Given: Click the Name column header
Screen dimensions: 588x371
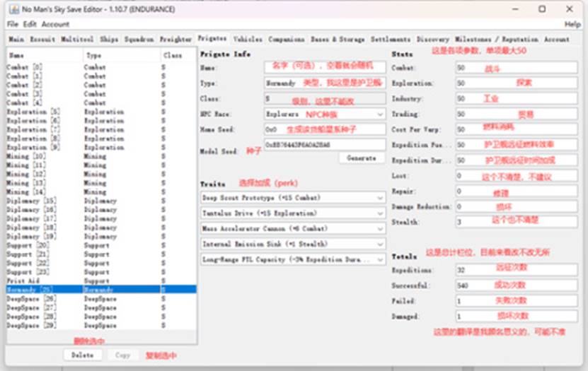Looking at the screenshot, I should tap(45, 55).
